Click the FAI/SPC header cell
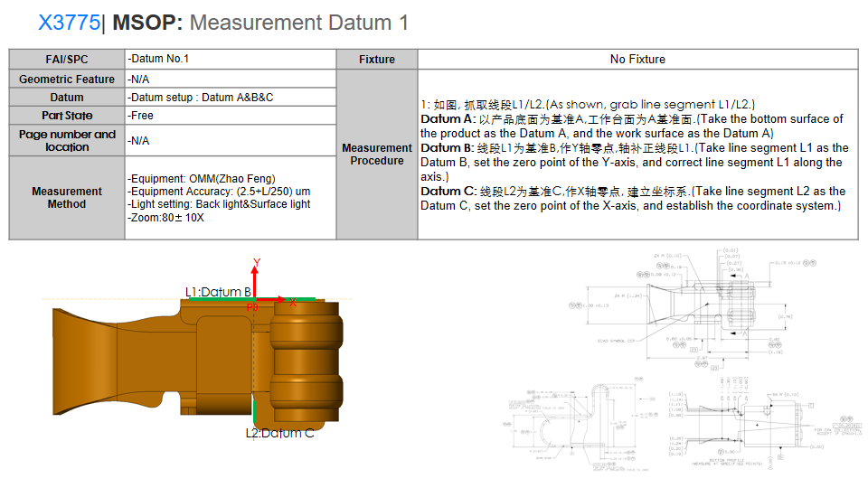The image size is (868, 488). 67,59
